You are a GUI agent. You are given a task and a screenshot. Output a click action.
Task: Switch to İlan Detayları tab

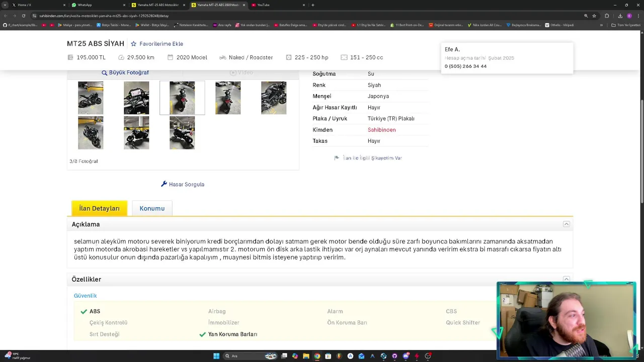coord(99,208)
